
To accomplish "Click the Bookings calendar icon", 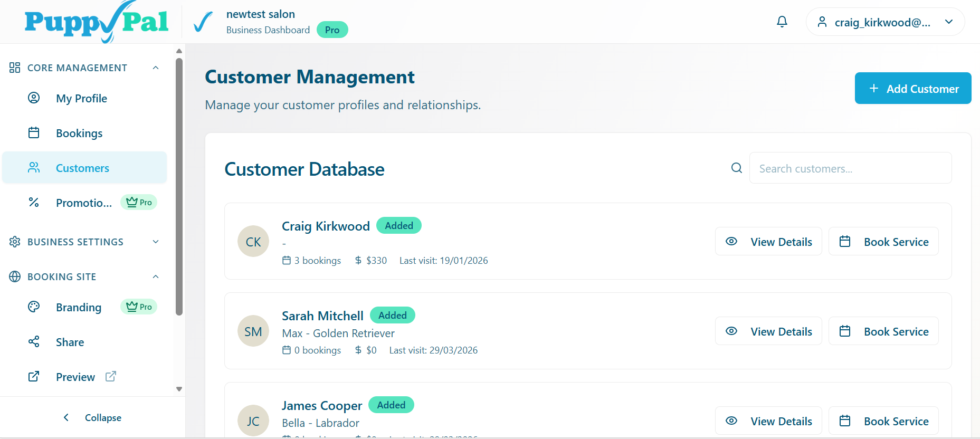I will 34,132.
